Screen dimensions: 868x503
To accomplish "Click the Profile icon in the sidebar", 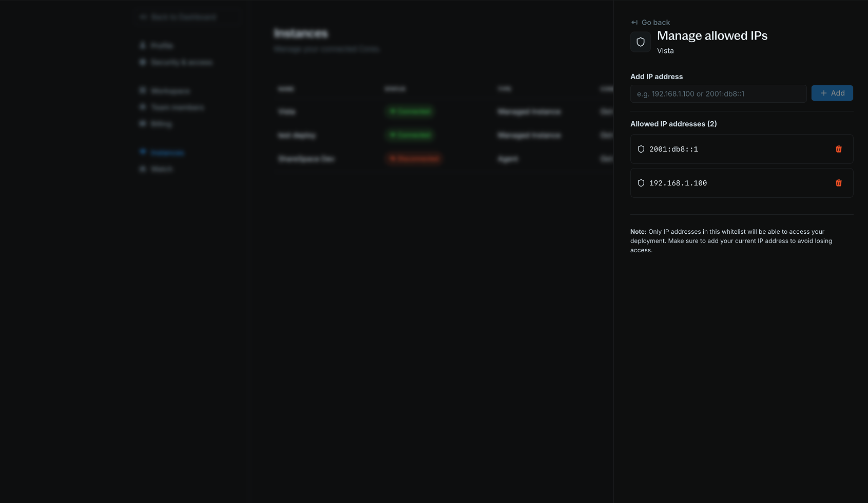I will [143, 45].
